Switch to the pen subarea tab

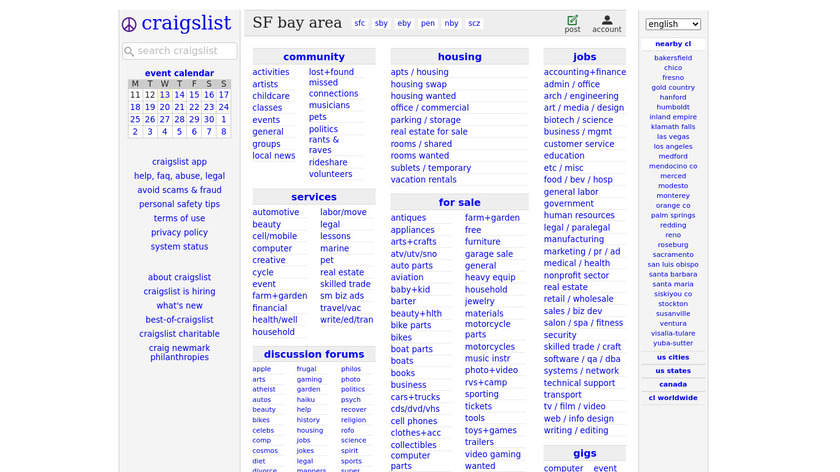pyautogui.click(x=428, y=23)
